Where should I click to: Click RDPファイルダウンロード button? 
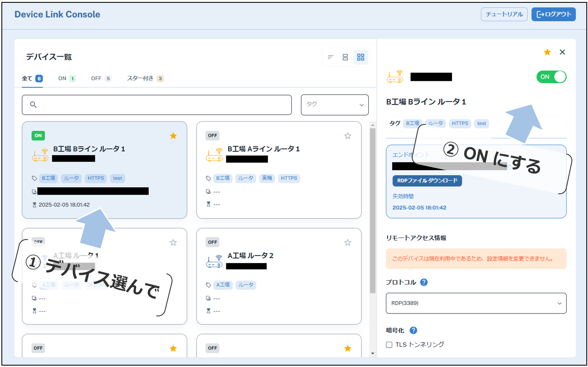point(427,181)
